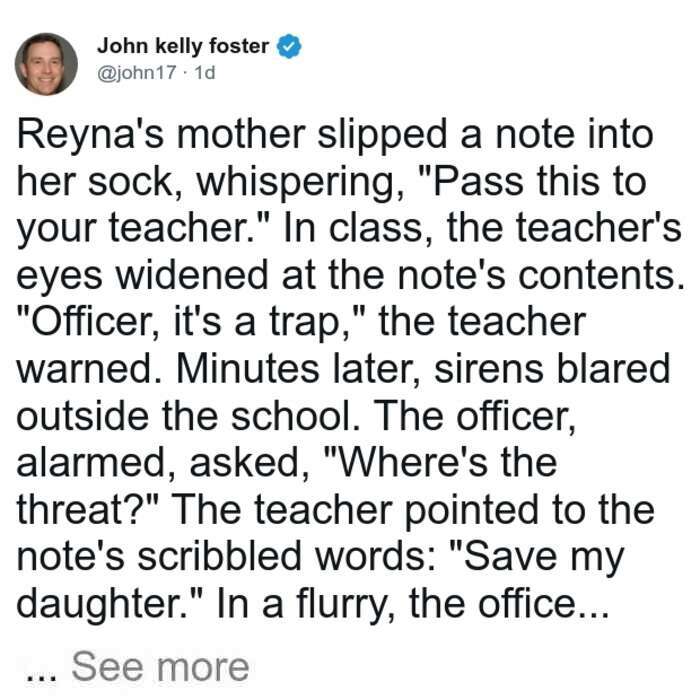Visit the @john17 handle

point(137,72)
